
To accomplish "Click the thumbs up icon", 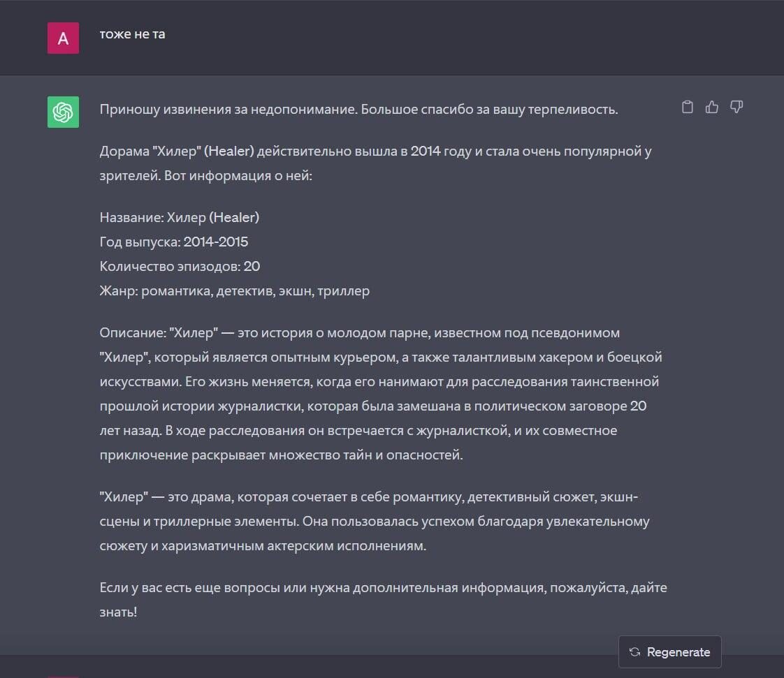I will tap(712, 107).
